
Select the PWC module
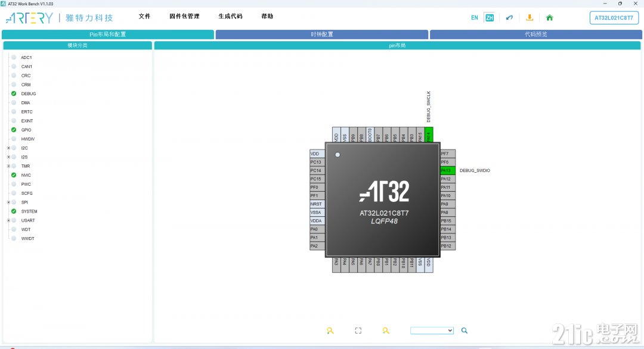26,184
